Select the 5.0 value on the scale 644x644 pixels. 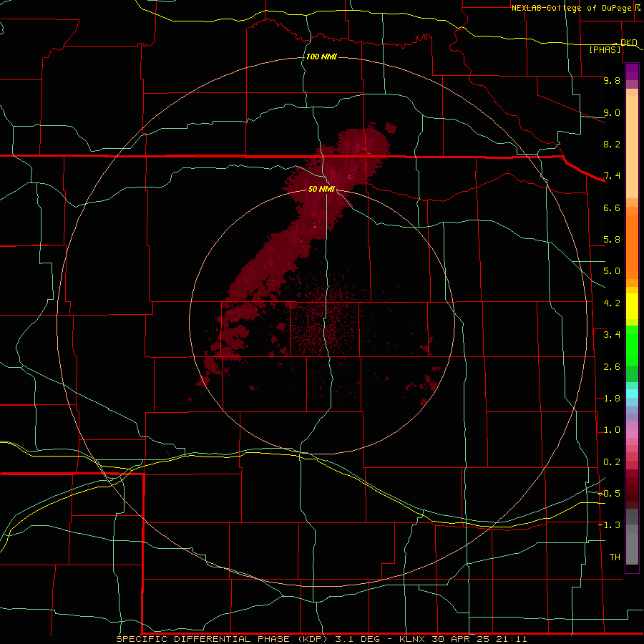point(612,271)
